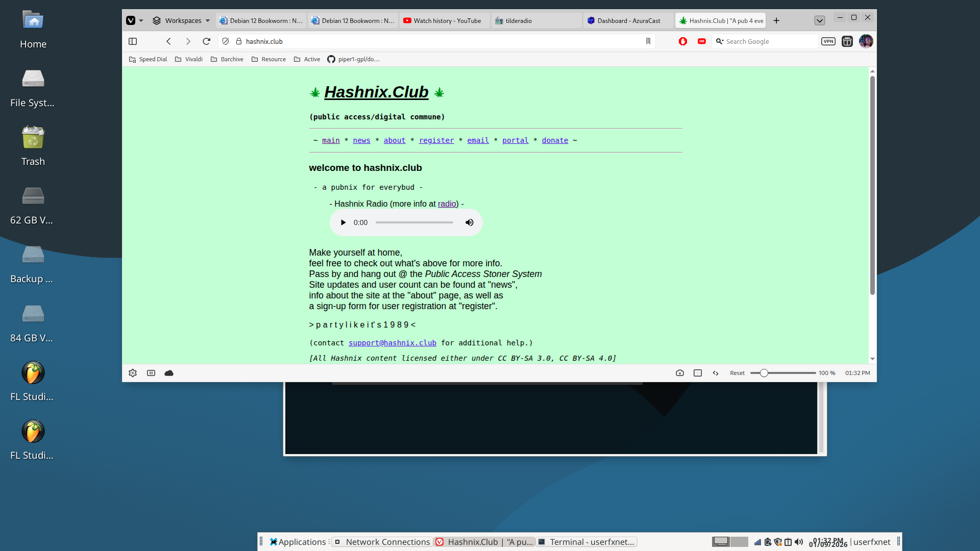Switch to Watch history - YouTube tab
980x551 pixels.
[x=447, y=20]
